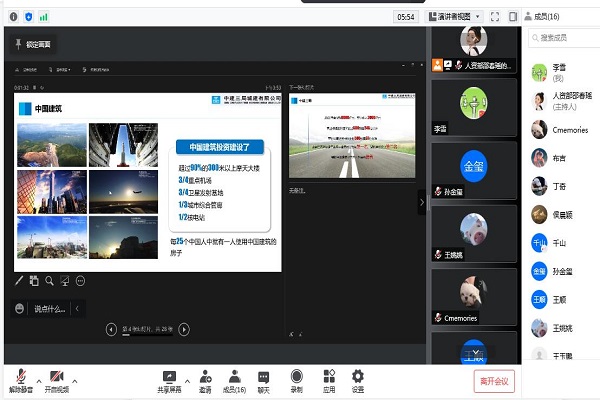
Task: Go to next slide arrow
Action: pyautogui.click(x=184, y=328)
